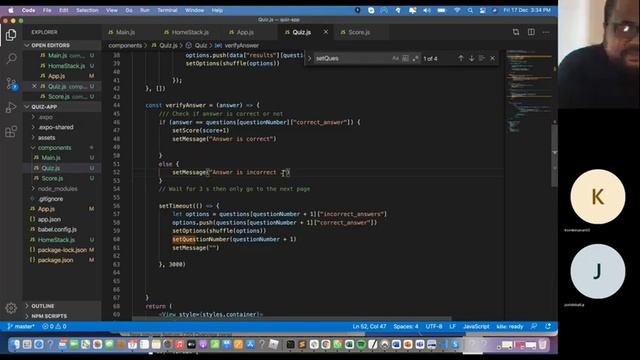Close the Quiz.js tab
640x360 pixels.
coord(326,32)
